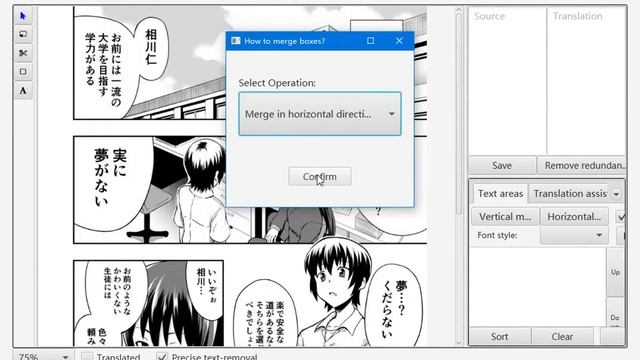Image resolution: width=640 pixels, height=360 pixels.
Task: Click the Horizontal merge button
Action: 574,217
